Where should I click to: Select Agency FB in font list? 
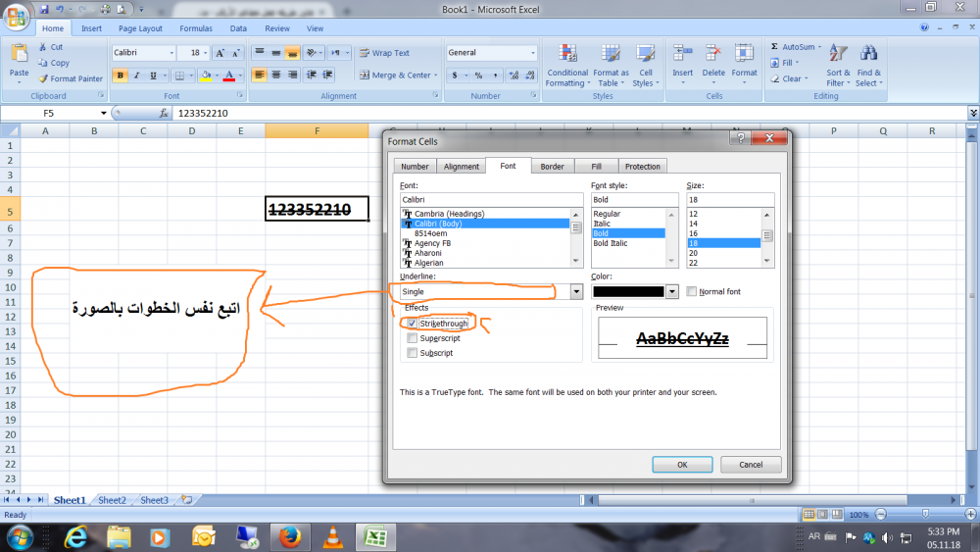(x=432, y=243)
